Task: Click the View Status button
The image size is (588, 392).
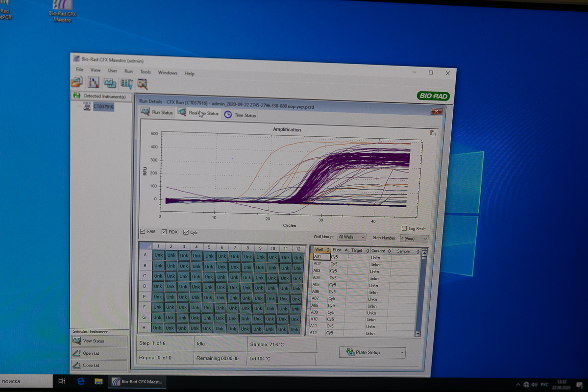Action: click(99, 341)
